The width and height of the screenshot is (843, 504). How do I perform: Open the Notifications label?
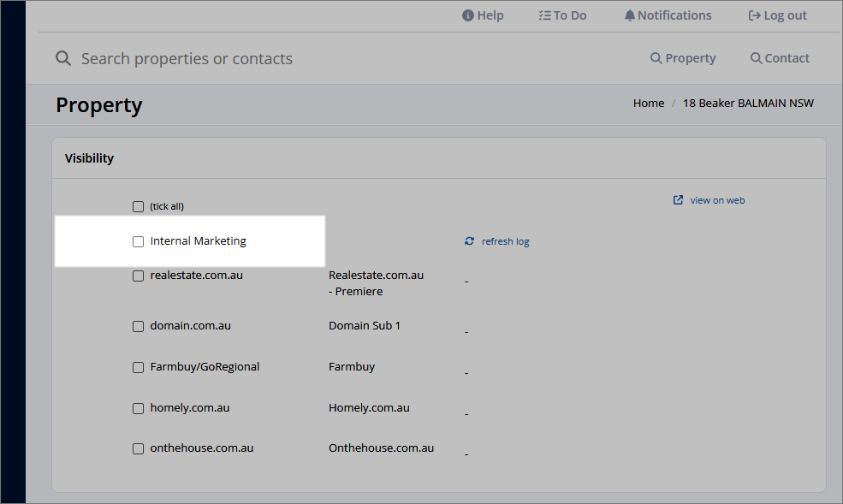point(674,15)
